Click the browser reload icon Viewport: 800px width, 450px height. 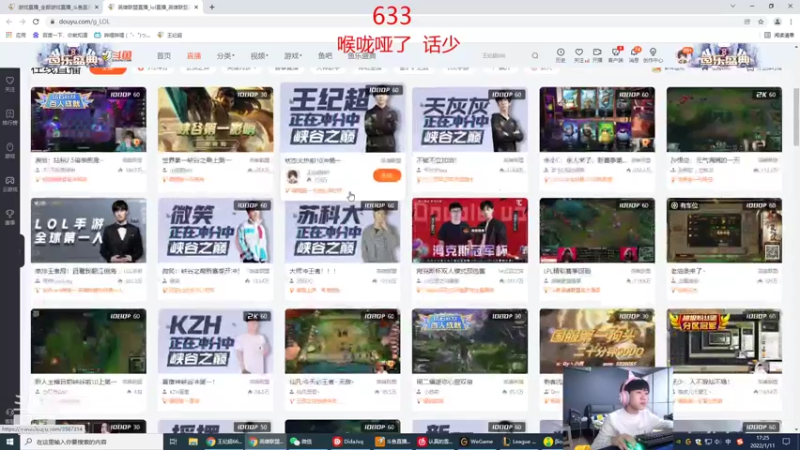(36, 21)
